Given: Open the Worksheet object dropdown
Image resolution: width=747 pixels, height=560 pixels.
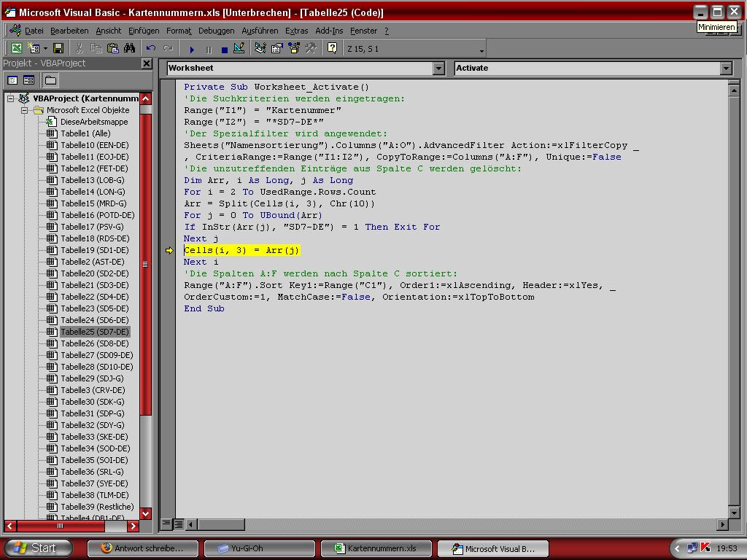Looking at the screenshot, I should [x=438, y=68].
